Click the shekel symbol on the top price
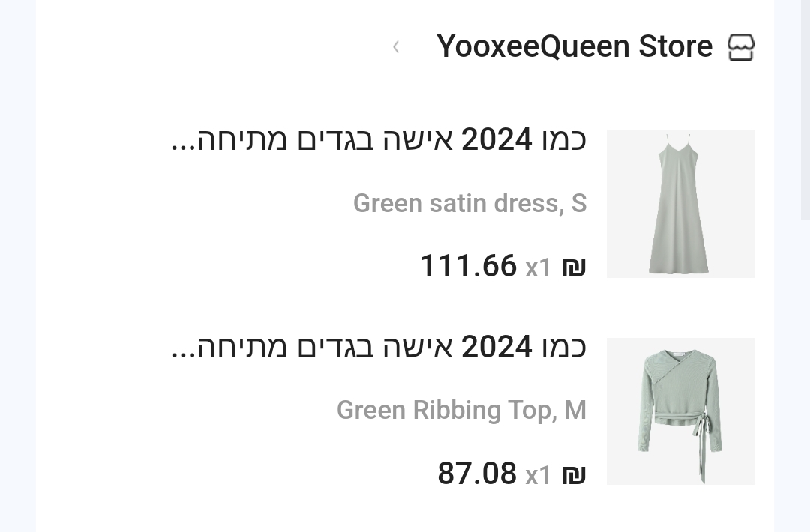 [574, 474]
